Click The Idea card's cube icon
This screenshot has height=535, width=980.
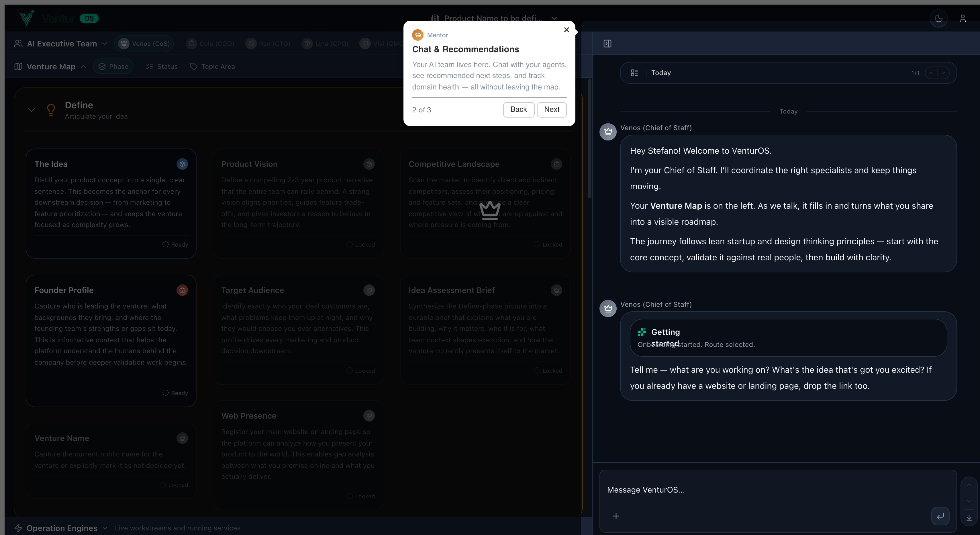coord(182,164)
